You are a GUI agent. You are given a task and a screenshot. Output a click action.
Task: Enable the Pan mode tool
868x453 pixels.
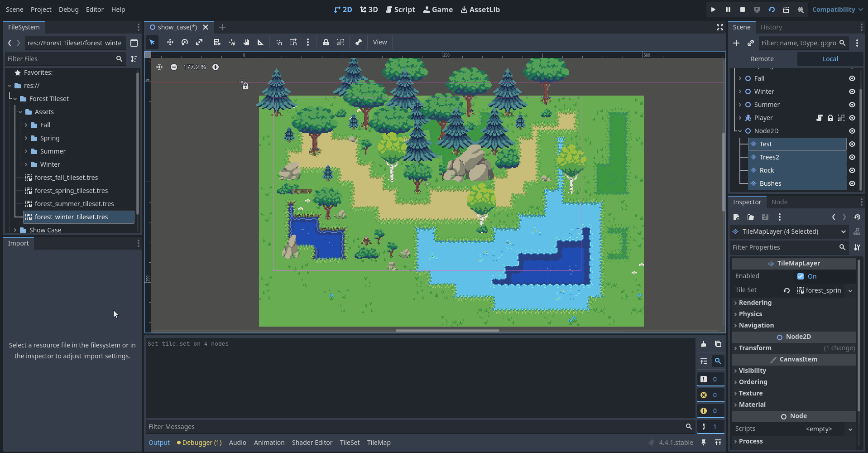(246, 42)
